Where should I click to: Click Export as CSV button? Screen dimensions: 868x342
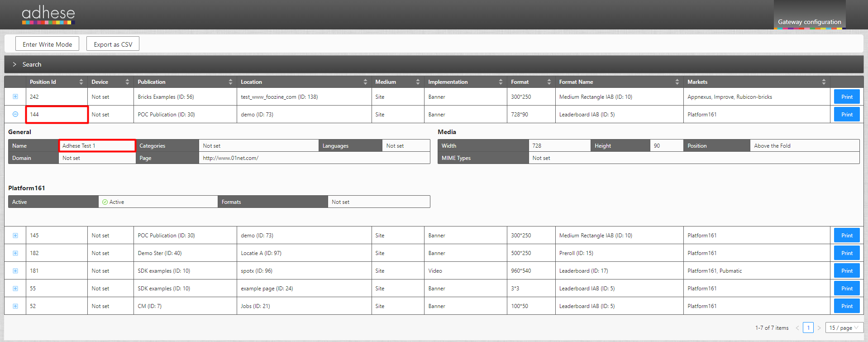[x=113, y=44]
